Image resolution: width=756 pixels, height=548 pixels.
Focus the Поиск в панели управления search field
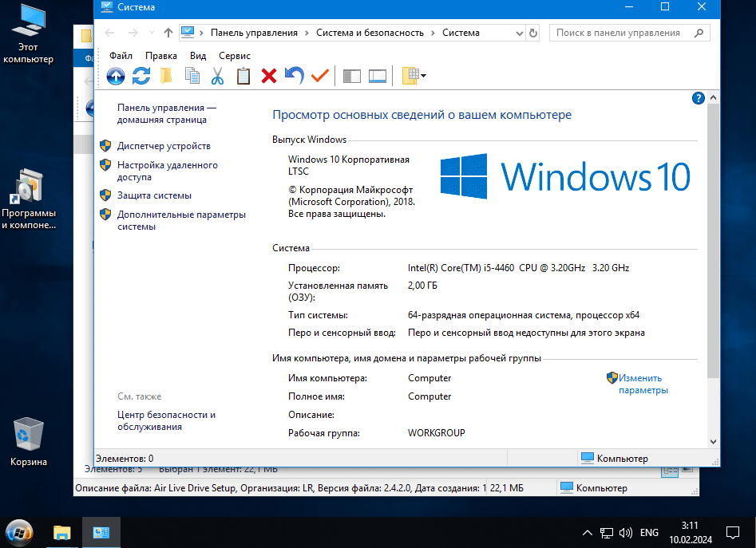click(x=630, y=33)
